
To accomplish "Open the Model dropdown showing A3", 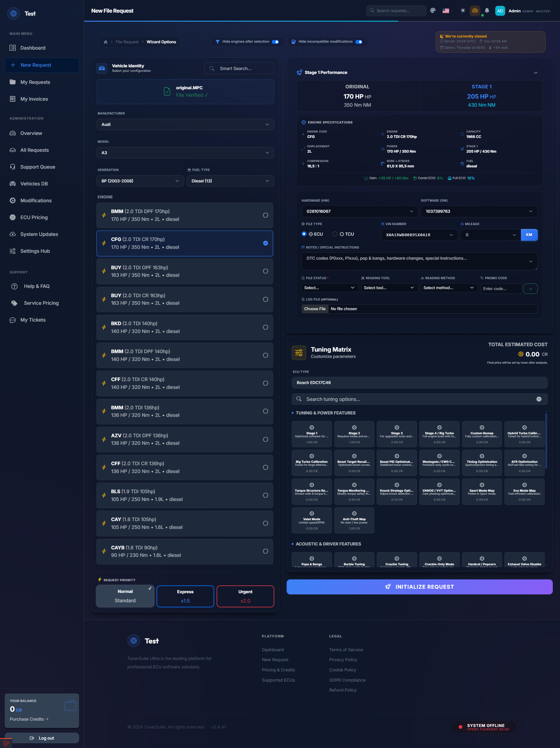I will (185, 153).
